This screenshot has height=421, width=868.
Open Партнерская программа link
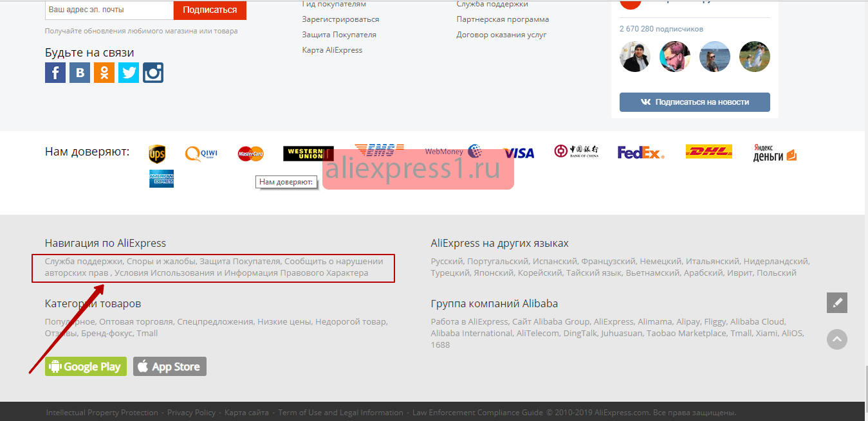pyautogui.click(x=503, y=19)
